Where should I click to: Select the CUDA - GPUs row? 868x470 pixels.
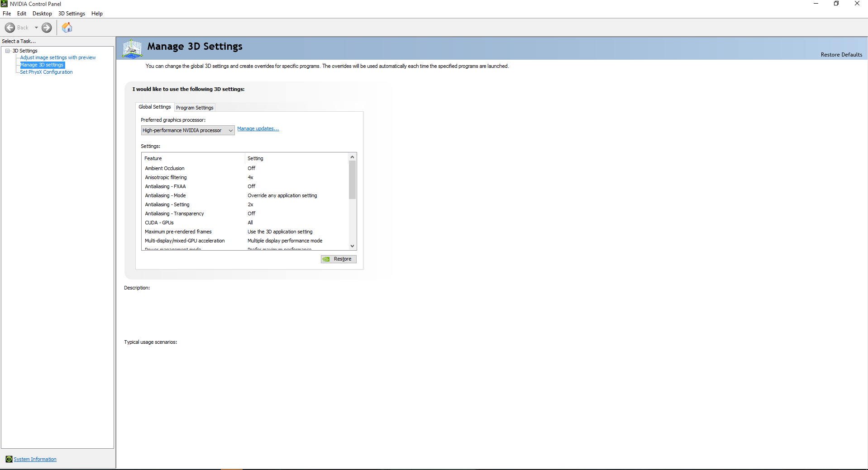click(x=245, y=223)
